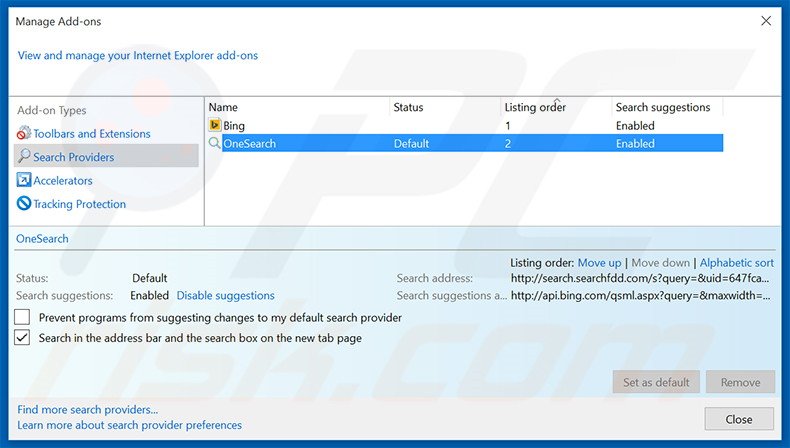Click the OneSearch magnifier icon
Screen dimensions: 790x448
point(215,143)
